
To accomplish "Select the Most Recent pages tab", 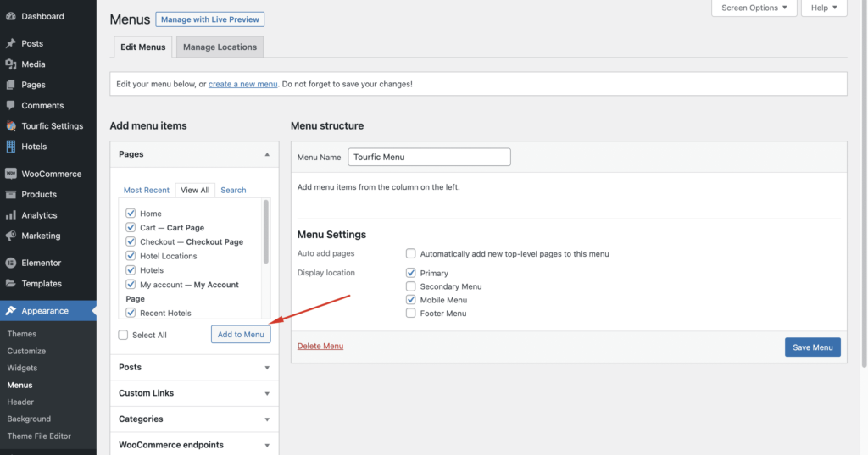I will [146, 190].
